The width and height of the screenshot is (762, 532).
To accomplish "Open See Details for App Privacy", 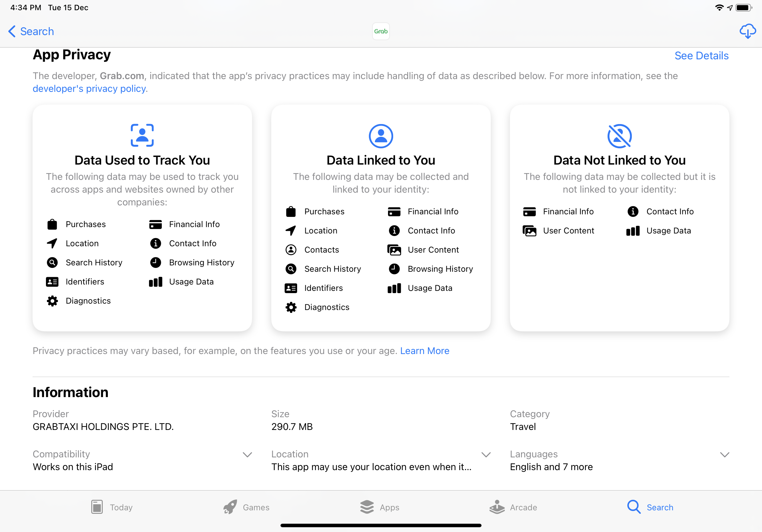I will [701, 56].
